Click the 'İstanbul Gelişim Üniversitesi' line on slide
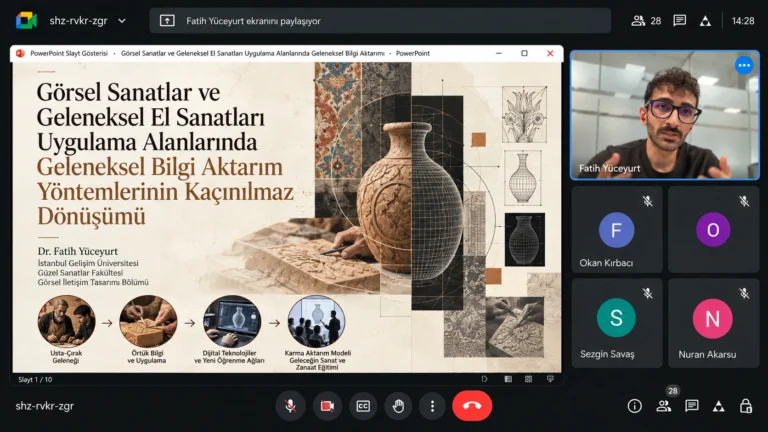This screenshot has height=432, width=768. coord(88,263)
